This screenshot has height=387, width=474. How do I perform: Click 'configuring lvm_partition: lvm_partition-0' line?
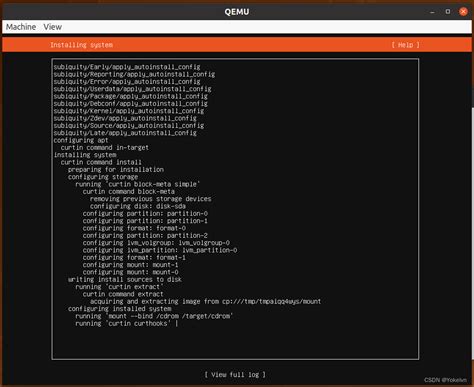(160, 250)
